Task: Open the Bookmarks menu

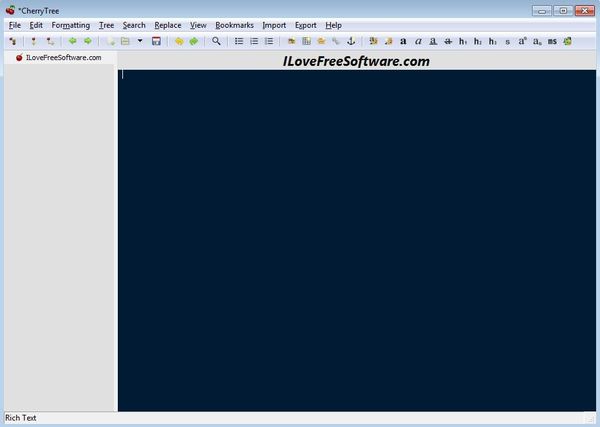Action: (234, 25)
